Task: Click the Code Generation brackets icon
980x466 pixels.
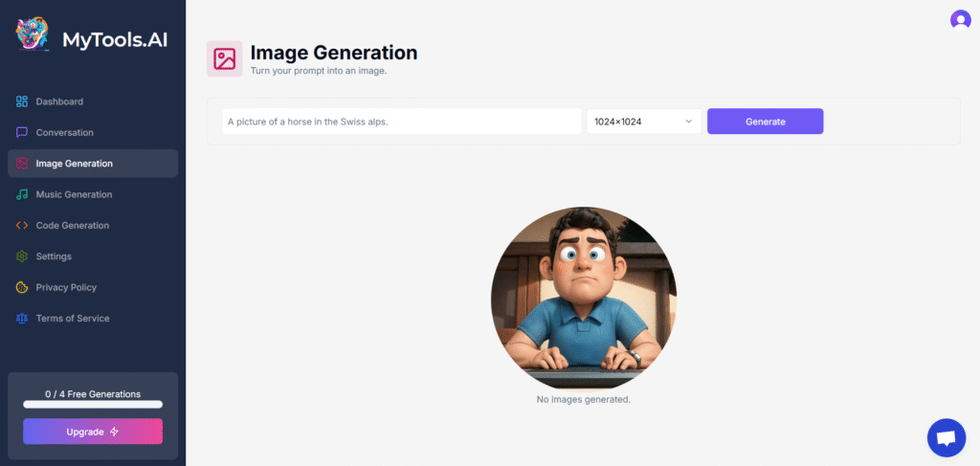Action: [x=22, y=226]
